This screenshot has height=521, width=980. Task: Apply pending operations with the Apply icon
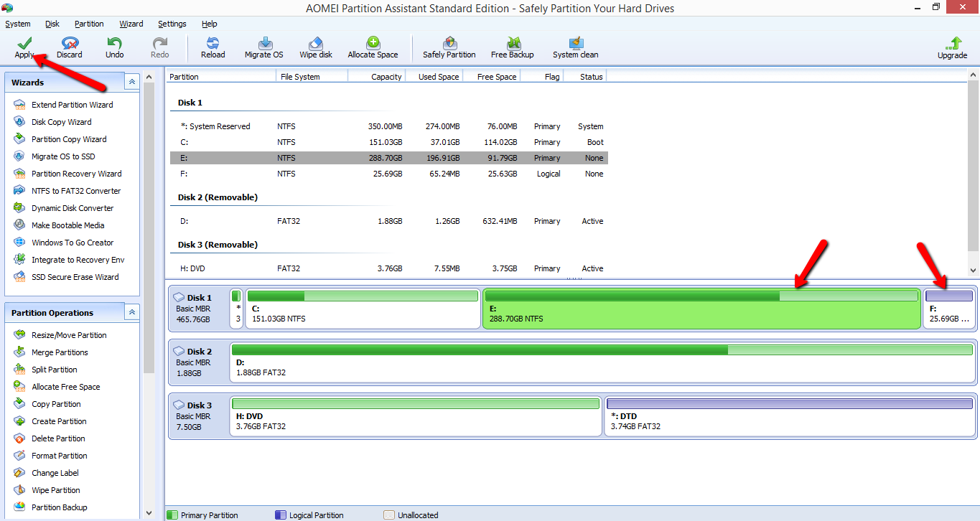point(24,43)
